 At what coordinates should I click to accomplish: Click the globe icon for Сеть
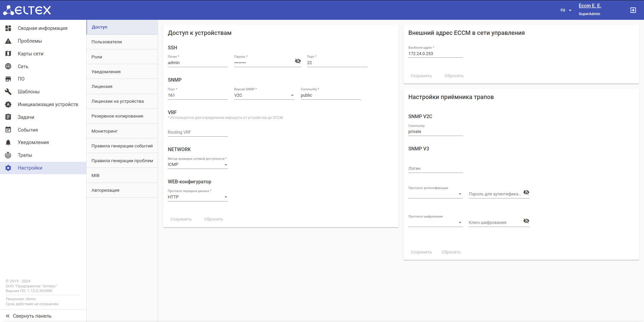(8, 66)
